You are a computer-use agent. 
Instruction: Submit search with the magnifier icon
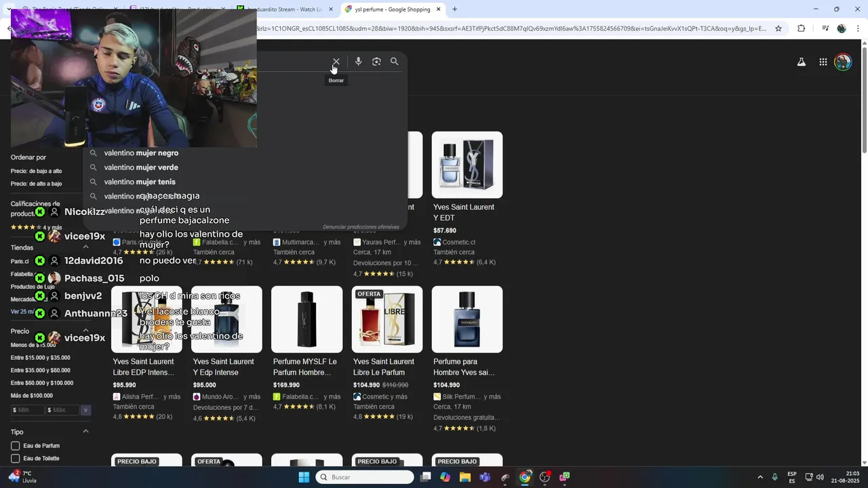tap(394, 62)
